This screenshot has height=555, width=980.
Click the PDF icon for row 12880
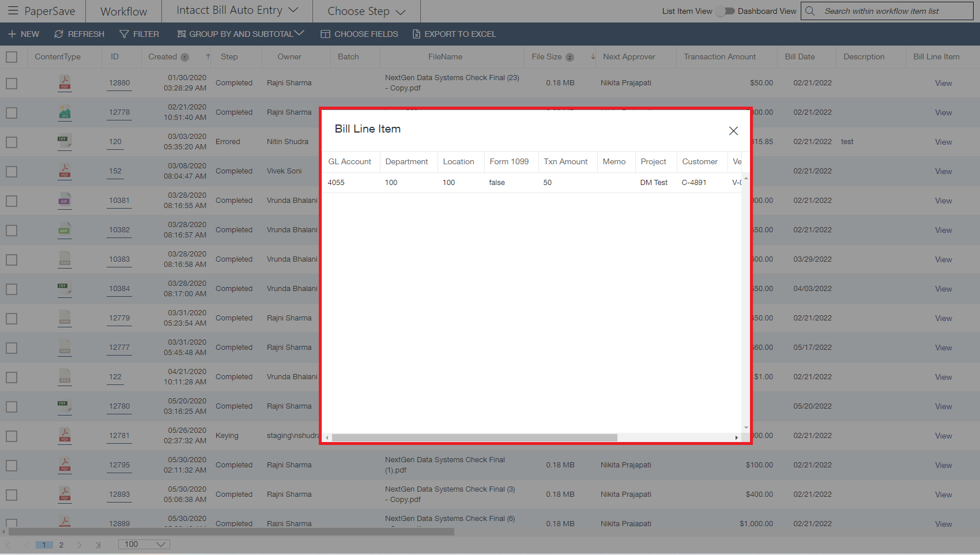(x=65, y=82)
